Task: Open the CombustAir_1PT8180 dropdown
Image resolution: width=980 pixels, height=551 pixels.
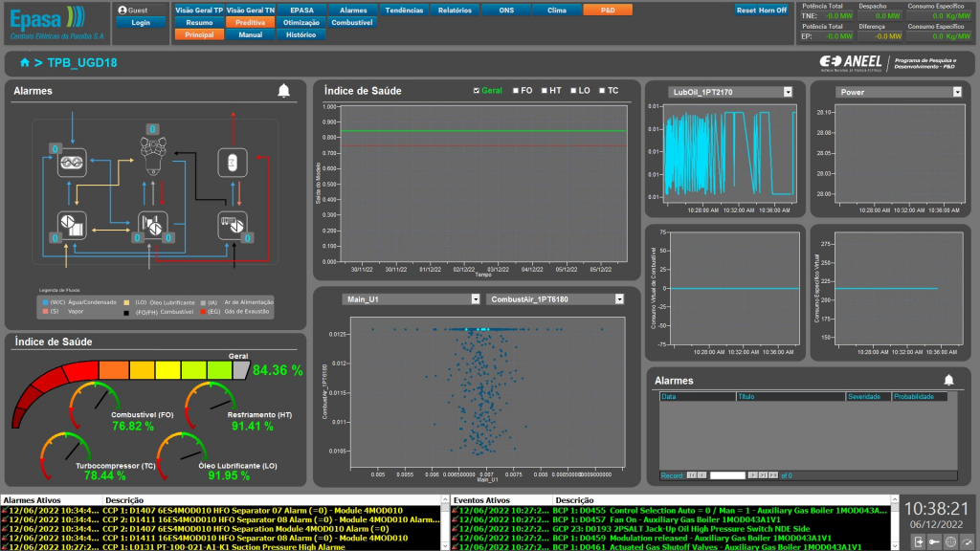Action: pyautogui.click(x=619, y=299)
